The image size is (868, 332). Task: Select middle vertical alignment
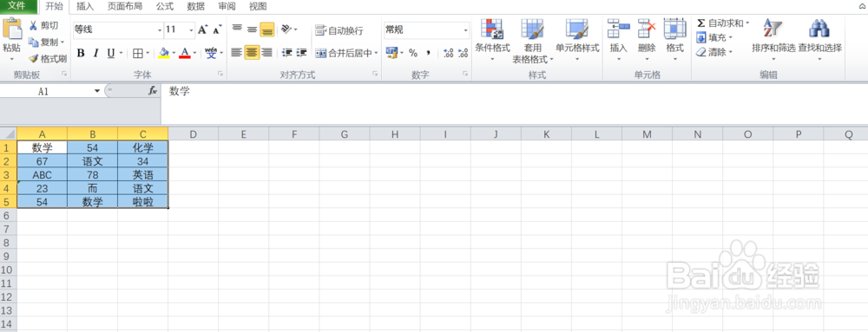click(252, 29)
